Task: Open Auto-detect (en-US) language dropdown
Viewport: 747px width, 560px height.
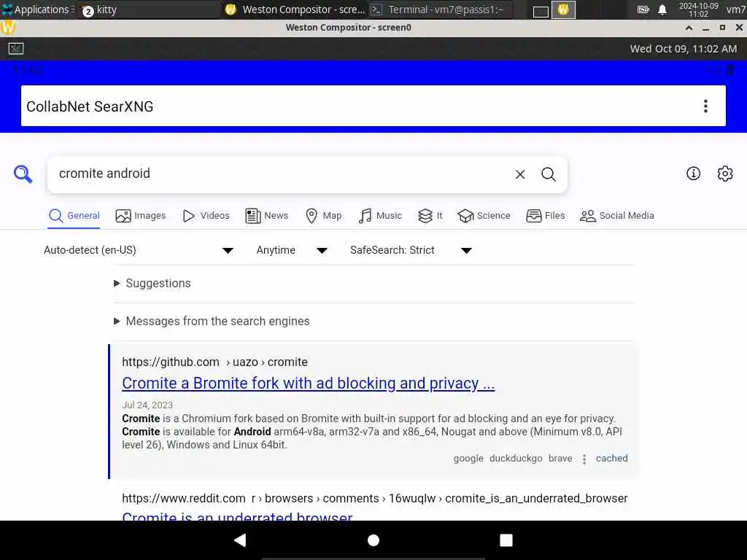Action: pos(138,251)
